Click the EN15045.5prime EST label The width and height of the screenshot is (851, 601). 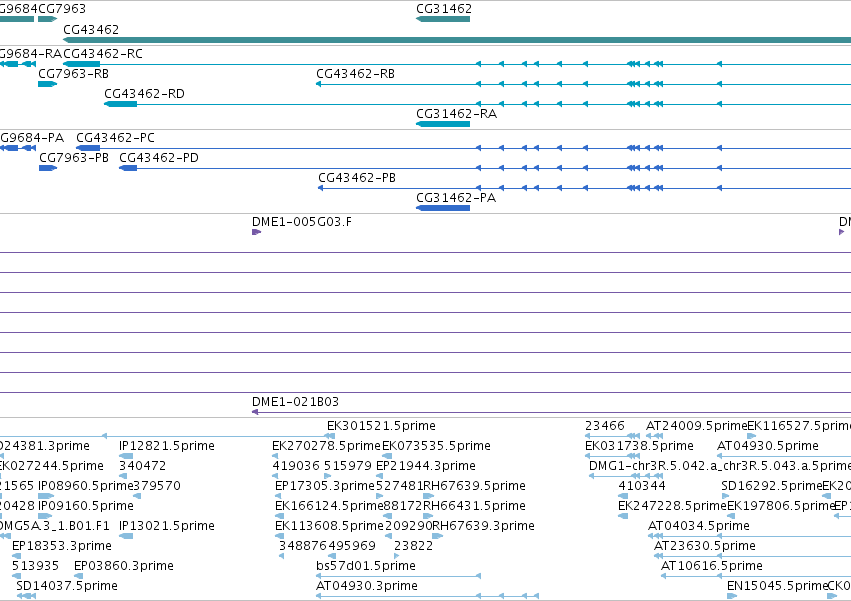[x=778, y=586]
